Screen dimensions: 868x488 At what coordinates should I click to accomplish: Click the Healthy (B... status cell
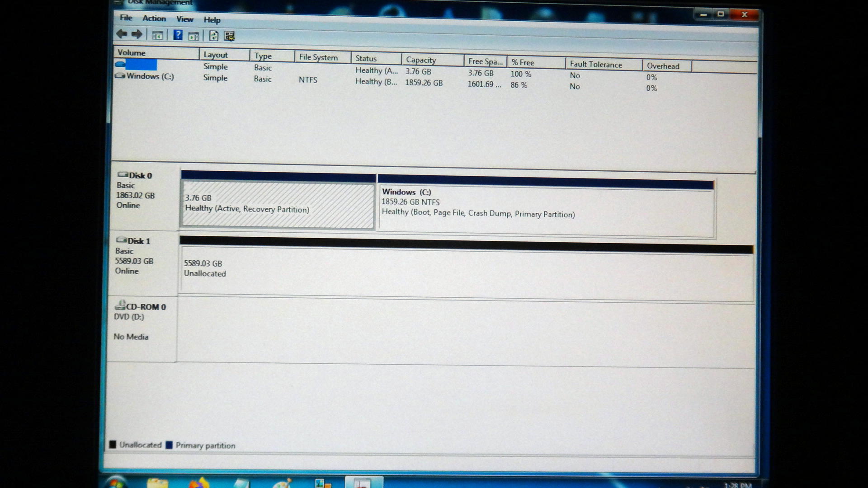pyautogui.click(x=376, y=82)
